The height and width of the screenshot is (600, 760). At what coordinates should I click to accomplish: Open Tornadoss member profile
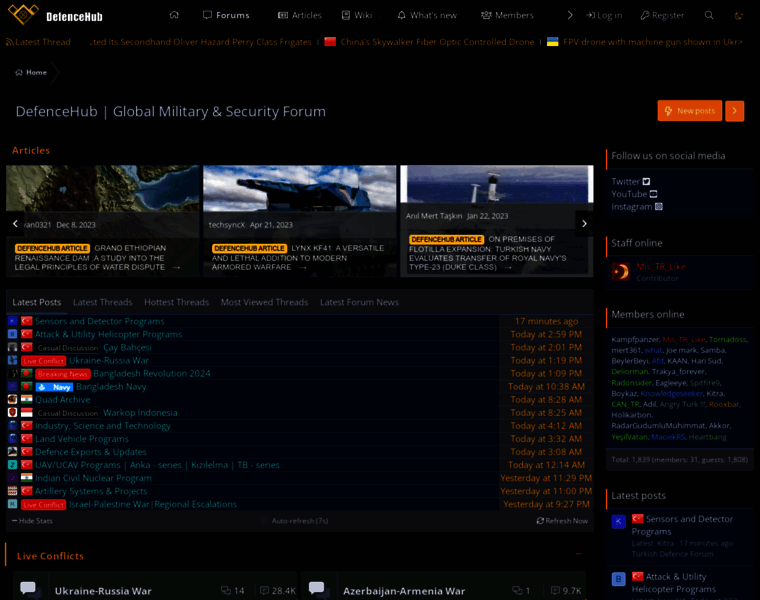click(728, 340)
